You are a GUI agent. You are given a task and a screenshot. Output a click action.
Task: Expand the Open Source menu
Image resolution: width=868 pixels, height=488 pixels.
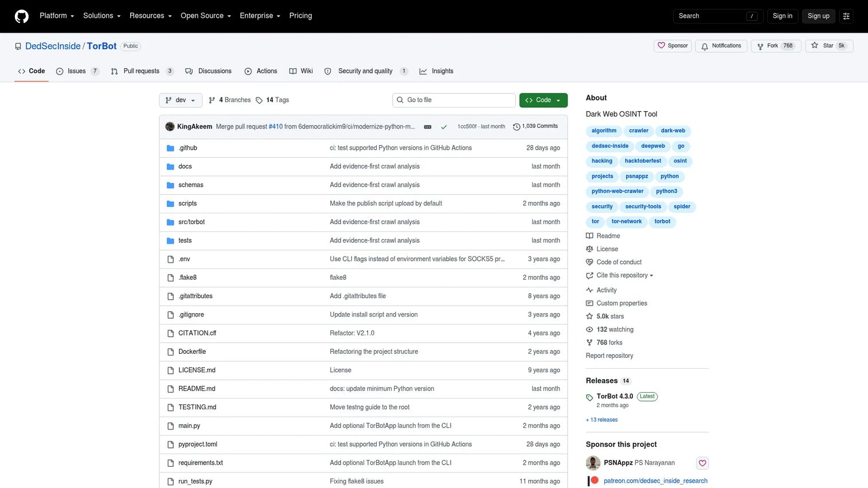[206, 16]
